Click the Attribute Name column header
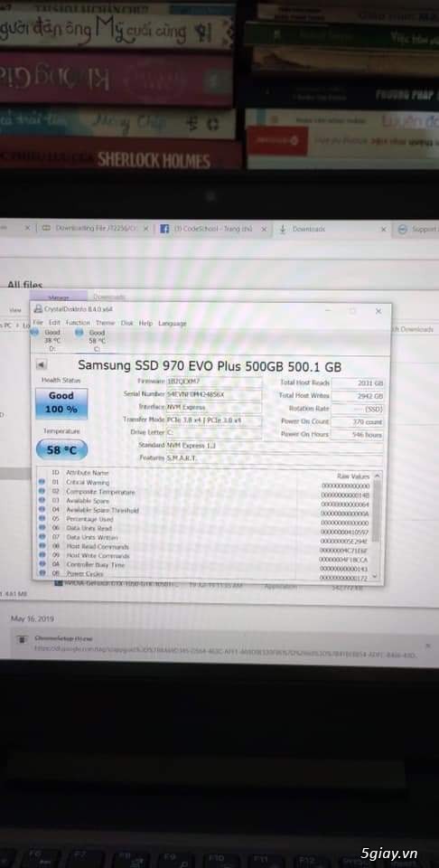This screenshot has width=439, height=868. point(88,473)
